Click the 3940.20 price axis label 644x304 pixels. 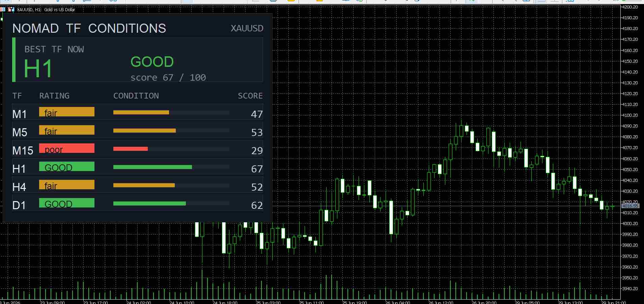pyautogui.click(x=630, y=288)
